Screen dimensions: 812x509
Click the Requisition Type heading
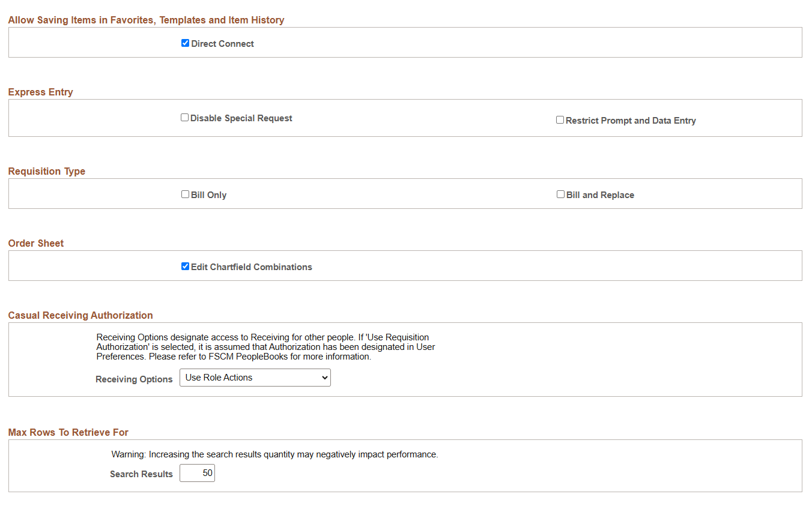tap(47, 171)
